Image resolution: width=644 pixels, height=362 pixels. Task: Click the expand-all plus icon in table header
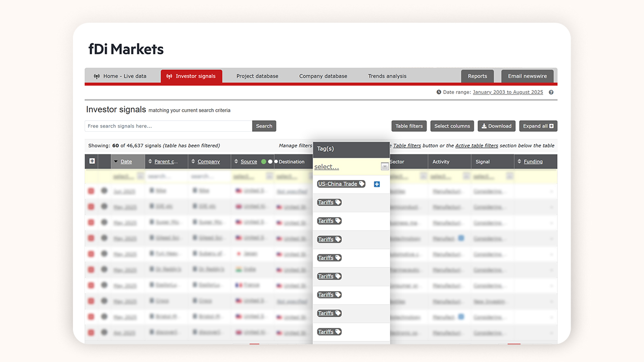pos(92,161)
